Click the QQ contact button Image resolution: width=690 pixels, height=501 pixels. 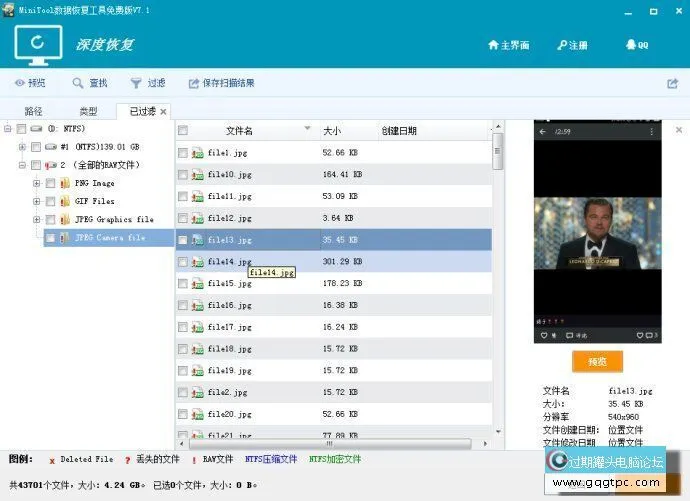pos(637,45)
